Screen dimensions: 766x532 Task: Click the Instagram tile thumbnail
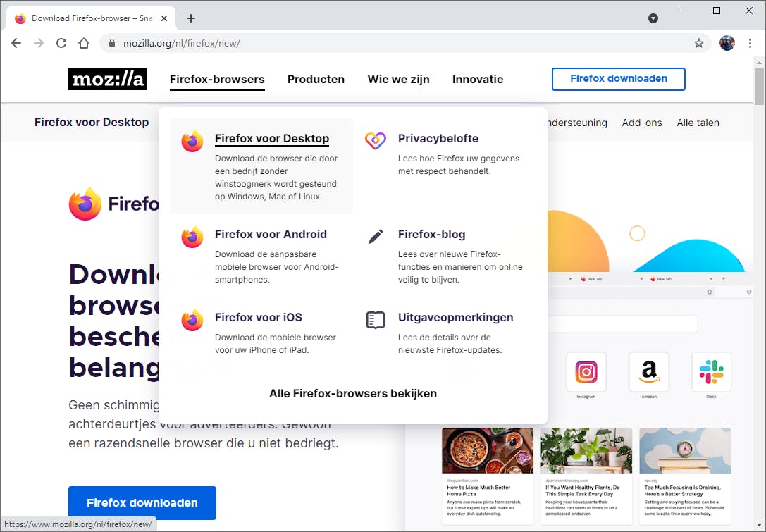(586, 372)
